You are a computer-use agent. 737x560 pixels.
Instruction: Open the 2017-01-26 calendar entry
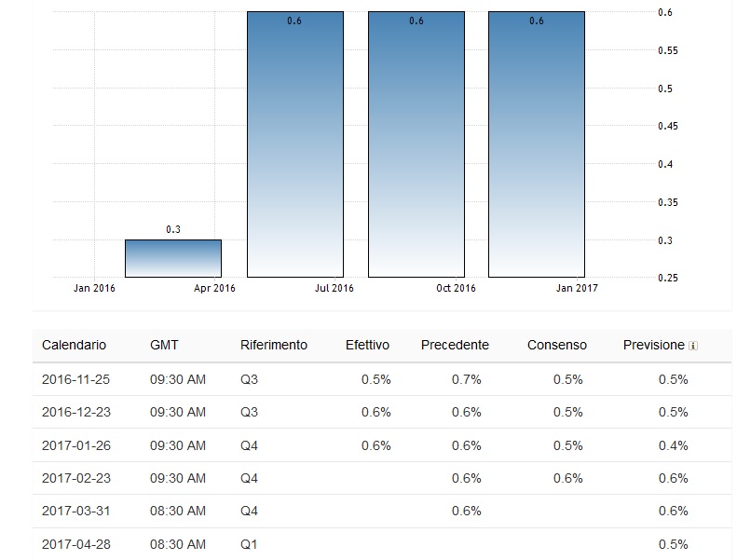pyautogui.click(x=76, y=445)
